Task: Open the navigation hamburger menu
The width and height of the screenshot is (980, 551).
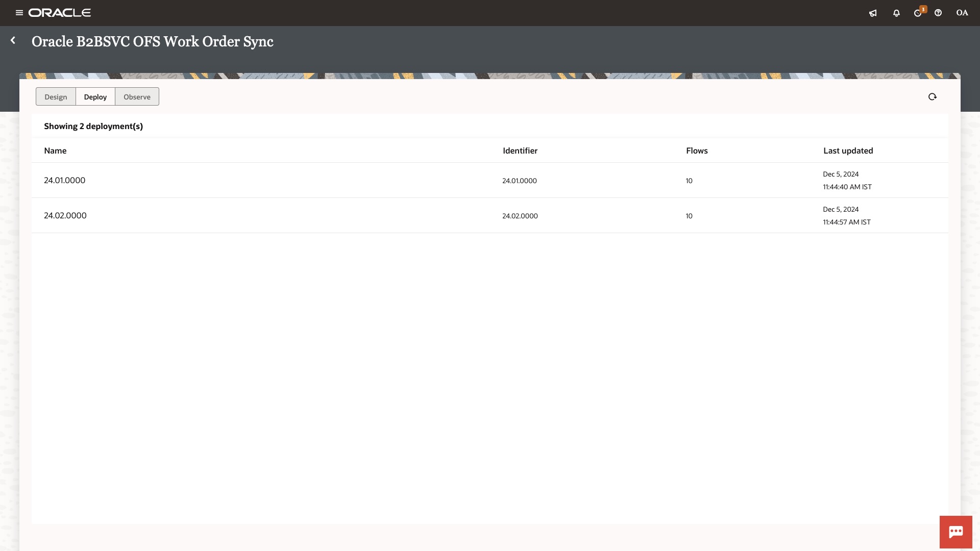Action: tap(19, 13)
